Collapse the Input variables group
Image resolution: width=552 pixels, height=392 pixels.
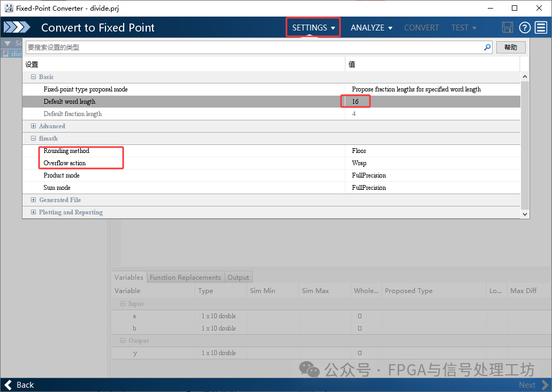pos(123,303)
